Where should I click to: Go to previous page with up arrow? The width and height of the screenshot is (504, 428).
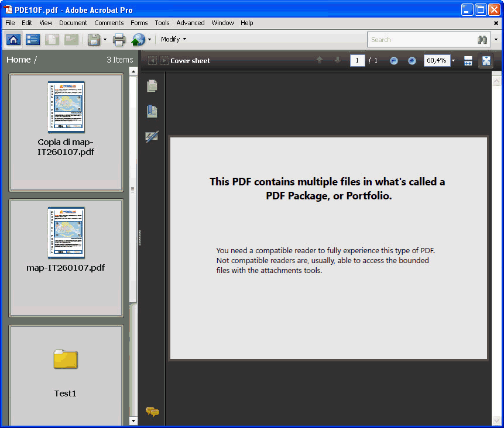tap(320, 60)
